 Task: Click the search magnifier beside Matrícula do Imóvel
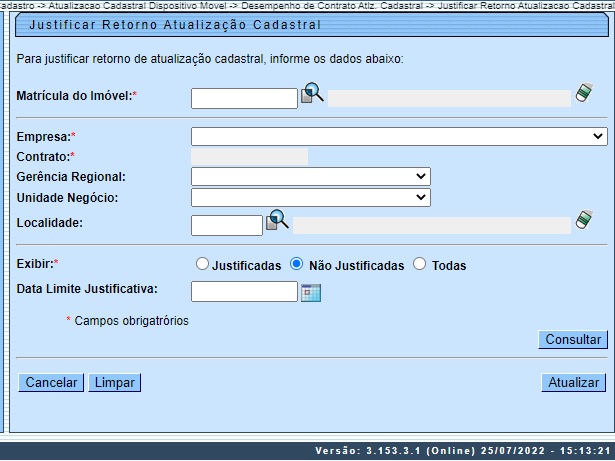point(313,94)
